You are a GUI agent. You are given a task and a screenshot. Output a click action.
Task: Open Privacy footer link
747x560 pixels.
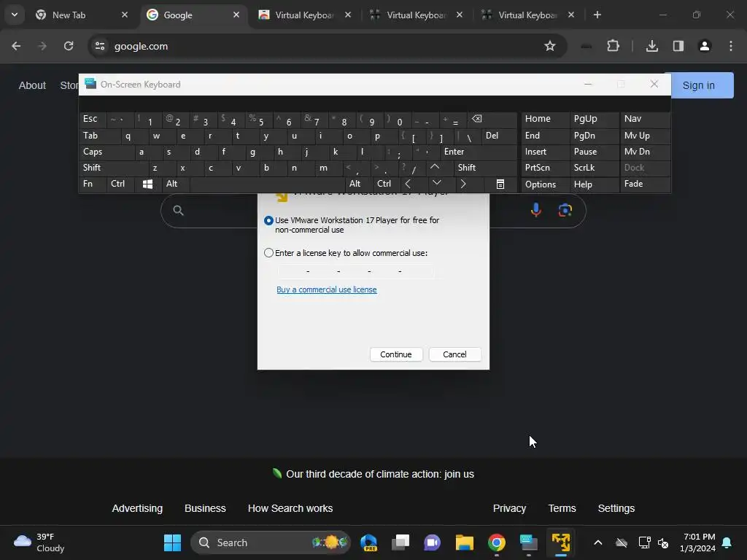coord(509,508)
